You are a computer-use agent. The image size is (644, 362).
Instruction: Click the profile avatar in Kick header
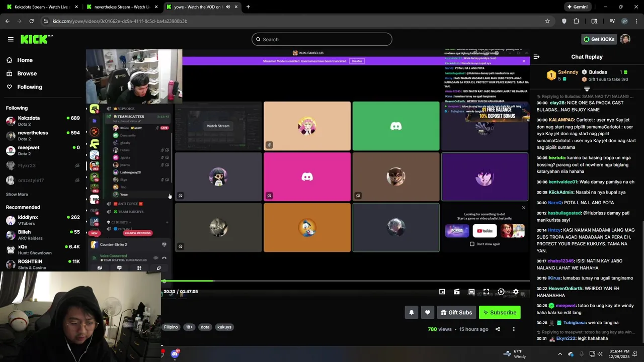point(625,39)
